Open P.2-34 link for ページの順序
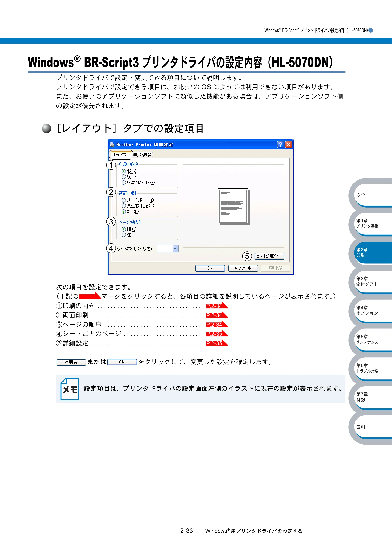The height and width of the screenshot is (555, 392). [x=217, y=324]
